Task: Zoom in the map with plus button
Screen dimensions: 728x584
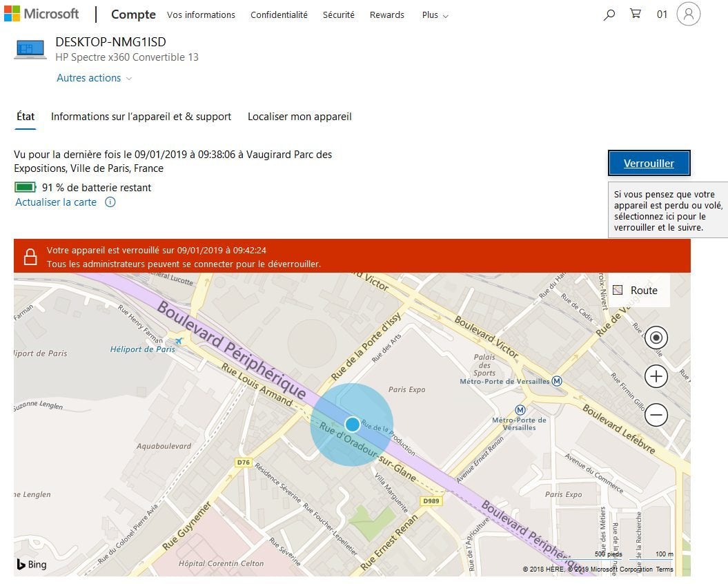Action: [656, 376]
